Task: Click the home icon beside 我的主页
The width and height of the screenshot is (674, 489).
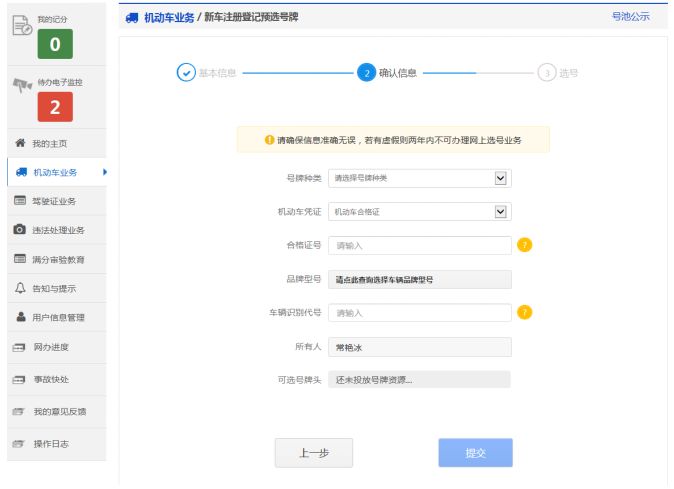Action: click(20, 143)
